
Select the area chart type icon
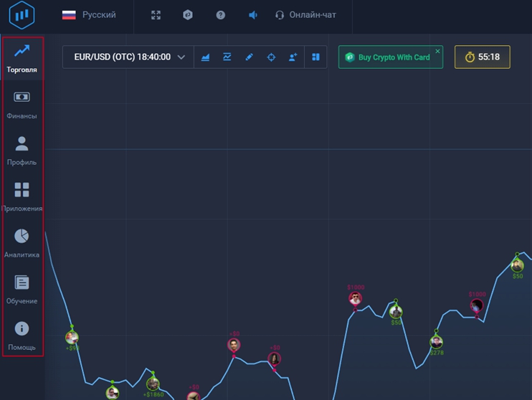(206, 57)
